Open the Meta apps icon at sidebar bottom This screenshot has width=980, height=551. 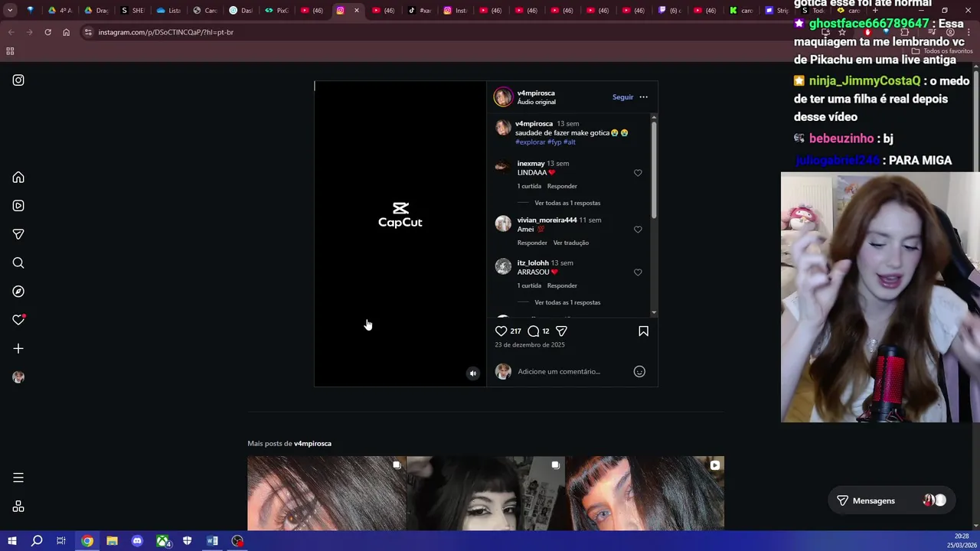pos(18,507)
